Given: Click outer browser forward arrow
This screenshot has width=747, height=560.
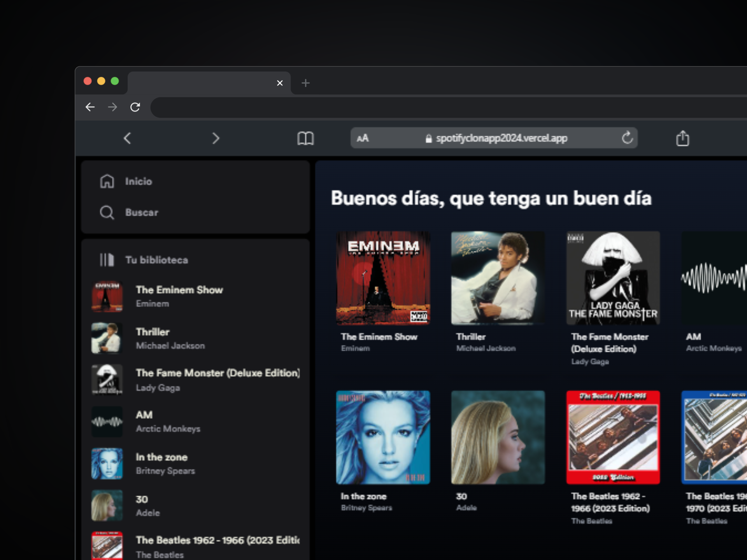Looking at the screenshot, I should 112,107.
